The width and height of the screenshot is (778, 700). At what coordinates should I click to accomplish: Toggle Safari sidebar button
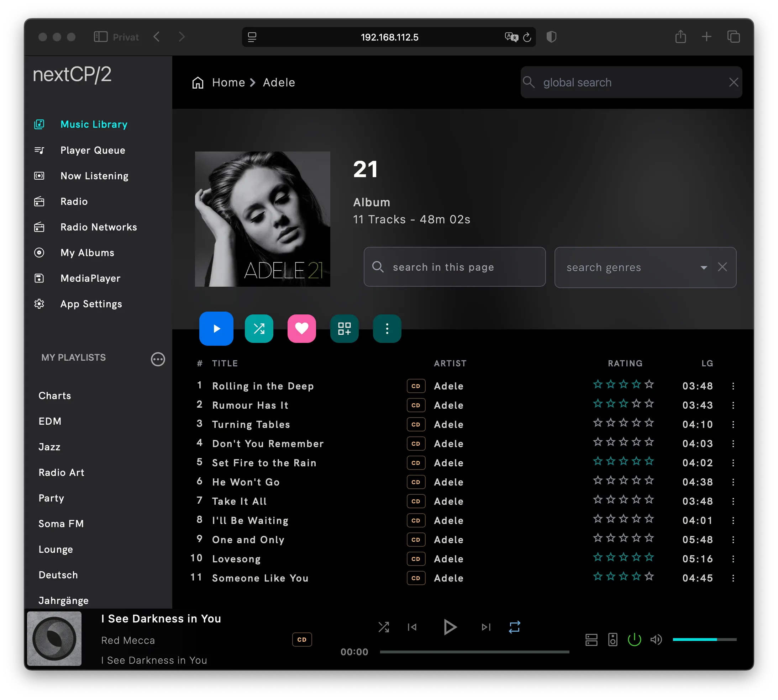pyautogui.click(x=101, y=37)
